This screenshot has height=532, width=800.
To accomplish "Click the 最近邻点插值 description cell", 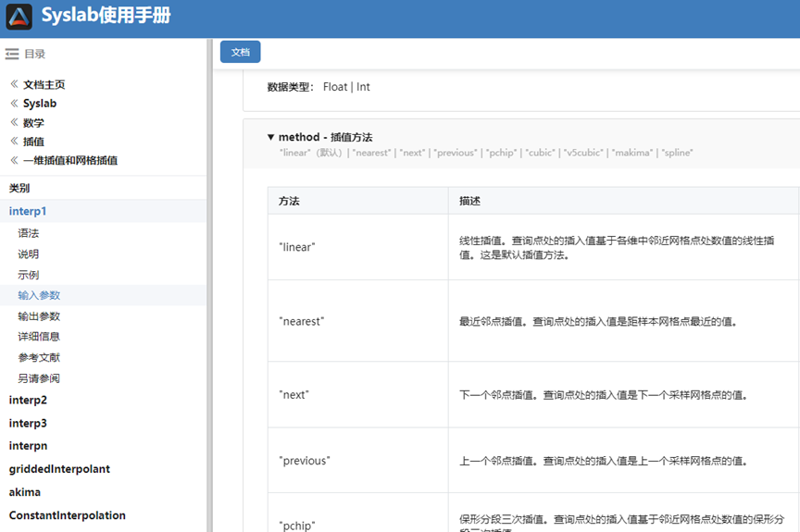I will click(623, 321).
